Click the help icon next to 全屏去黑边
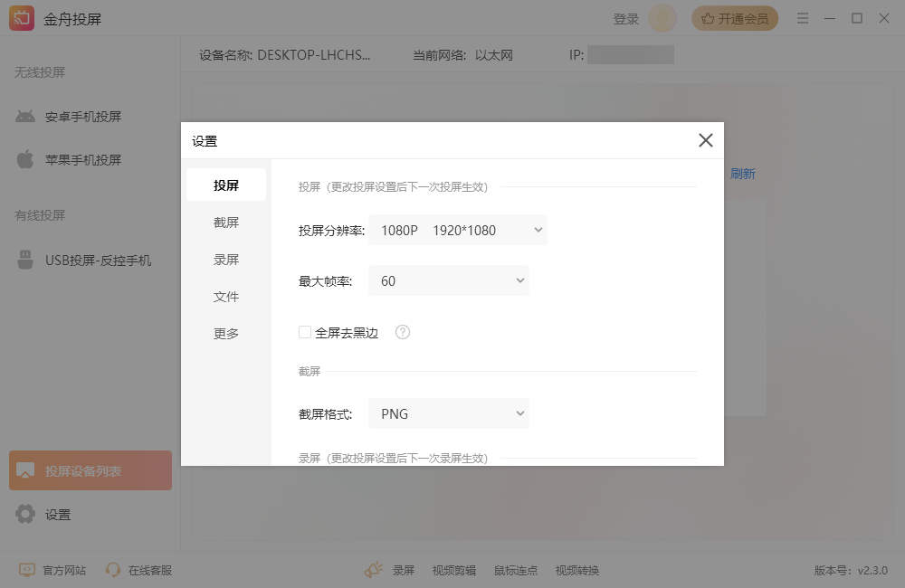Image resolution: width=905 pixels, height=588 pixels. 402,332
